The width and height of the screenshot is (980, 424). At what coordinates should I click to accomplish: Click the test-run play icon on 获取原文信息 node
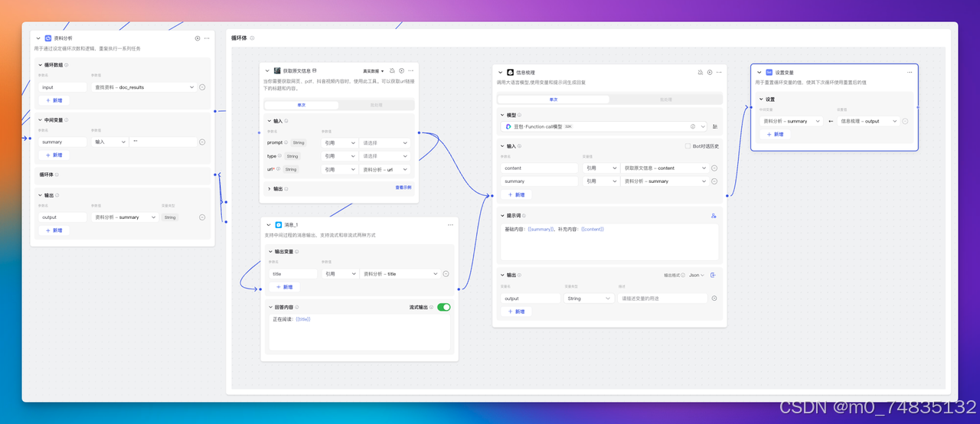[x=401, y=70]
